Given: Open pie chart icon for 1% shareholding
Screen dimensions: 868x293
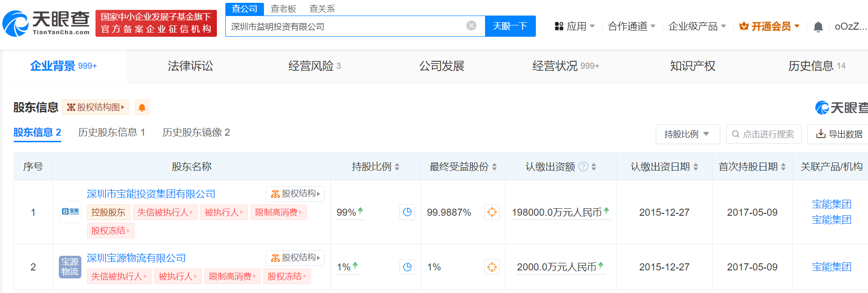Looking at the screenshot, I should [407, 267].
